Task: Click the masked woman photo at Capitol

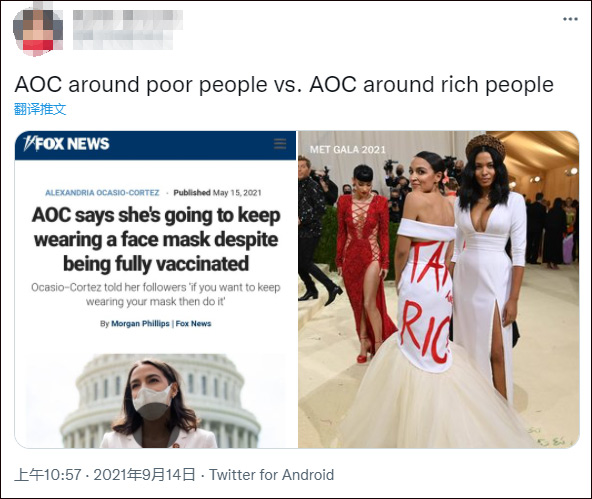Action: [x=156, y=401]
